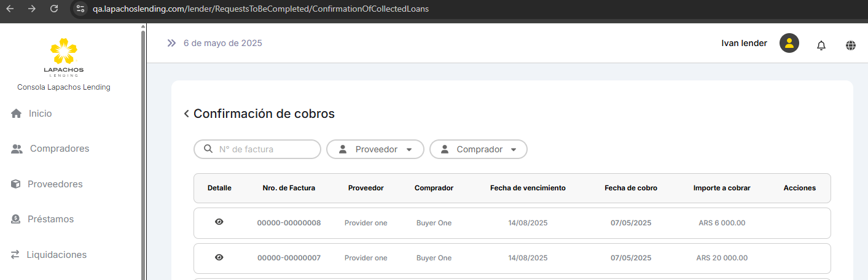The width and height of the screenshot is (868, 280).
Task: Click the user profile avatar icon
Action: coord(789,43)
